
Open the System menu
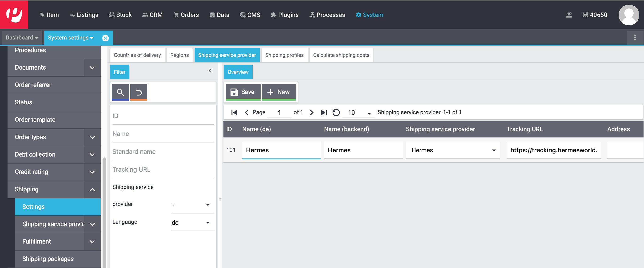(370, 15)
